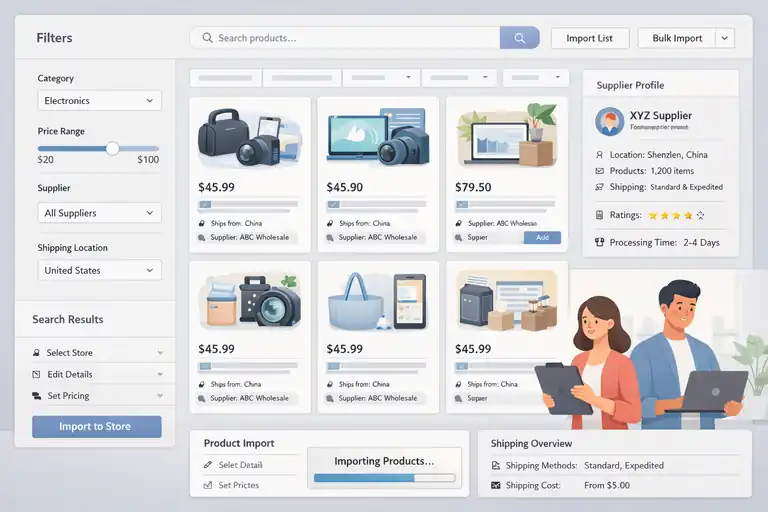Click the Bulk Import button
Screen dimensions: 768x512
point(677,38)
